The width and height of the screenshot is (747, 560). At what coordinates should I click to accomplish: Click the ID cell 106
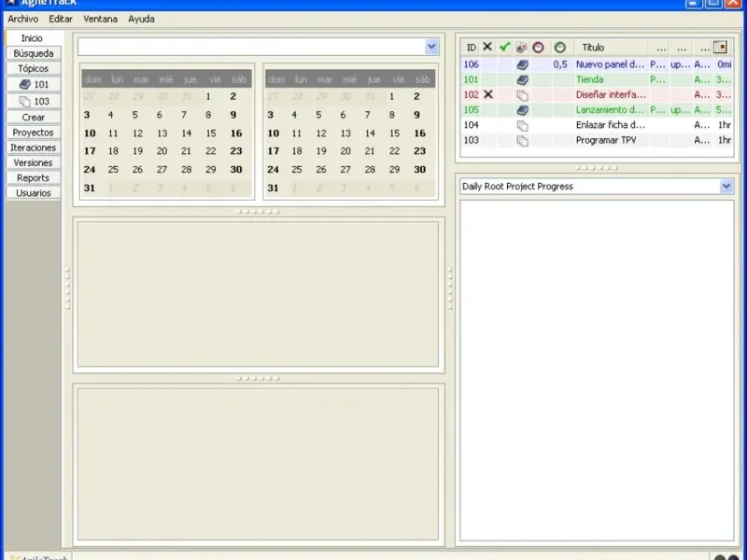point(472,64)
